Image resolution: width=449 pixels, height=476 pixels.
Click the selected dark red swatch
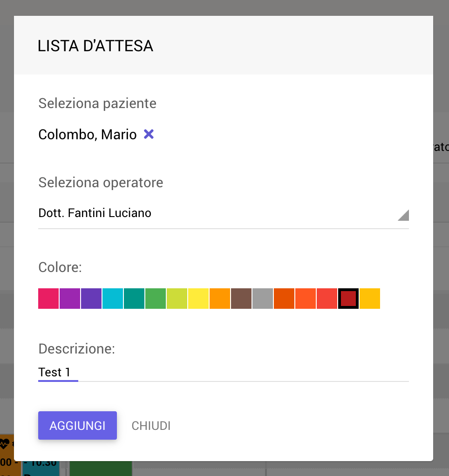coord(348,299)
